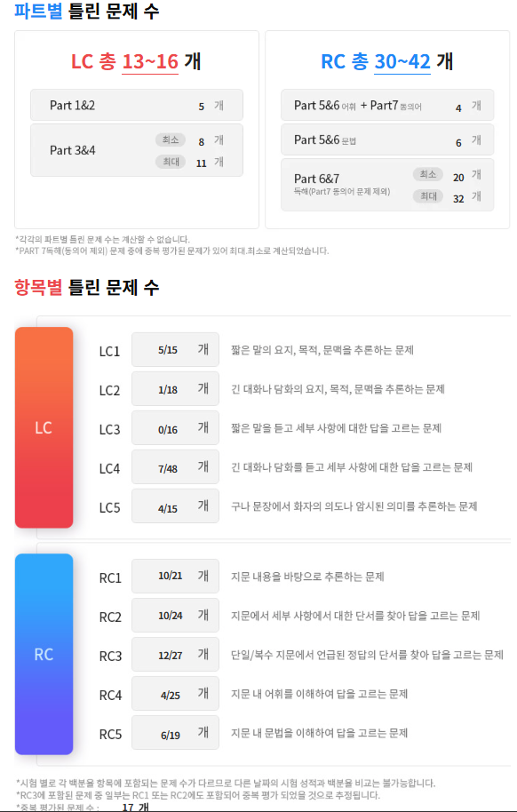This screenshot has width=517, height=812.
Task: Click the "파트별 틀린 문제 수" heading
Action: click(x=86, y=11)
